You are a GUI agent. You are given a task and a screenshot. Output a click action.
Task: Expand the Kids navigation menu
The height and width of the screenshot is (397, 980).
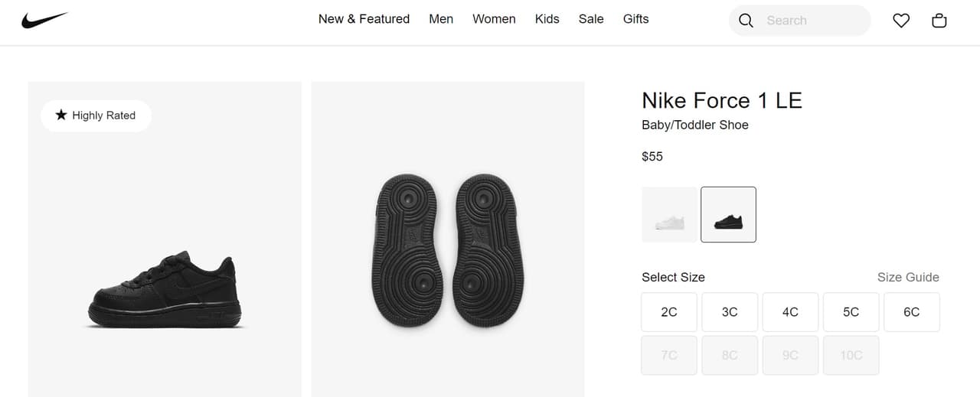pos(547,19)
